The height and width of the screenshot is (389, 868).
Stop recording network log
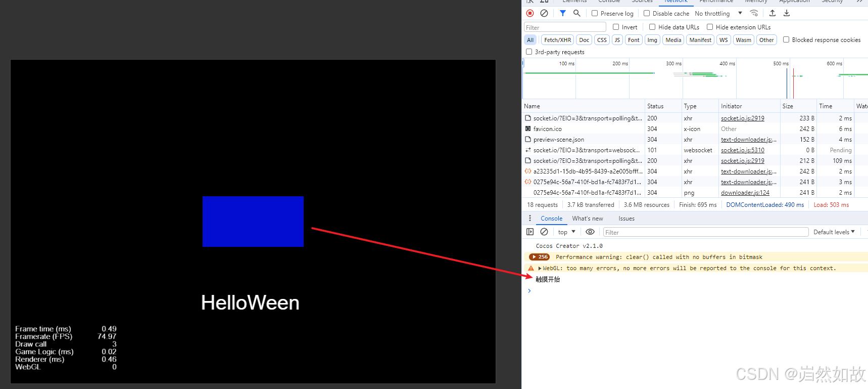pyautogui.click(x=529, y=13)
